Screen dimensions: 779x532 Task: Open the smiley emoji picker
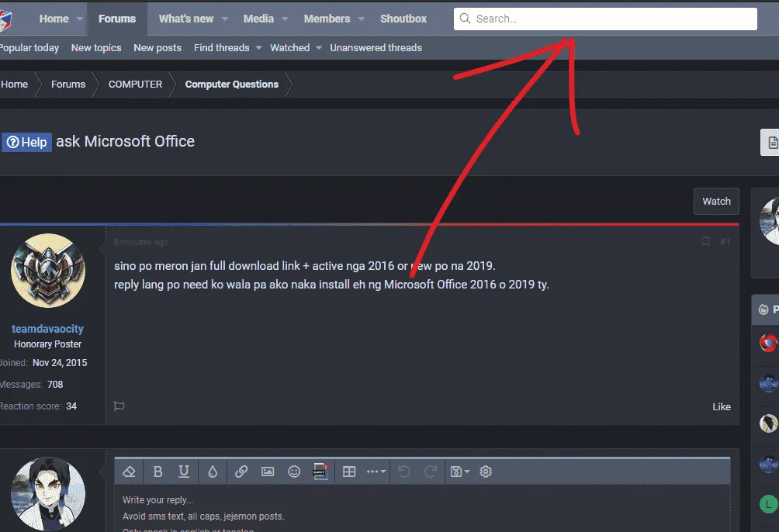coord(294,472)
